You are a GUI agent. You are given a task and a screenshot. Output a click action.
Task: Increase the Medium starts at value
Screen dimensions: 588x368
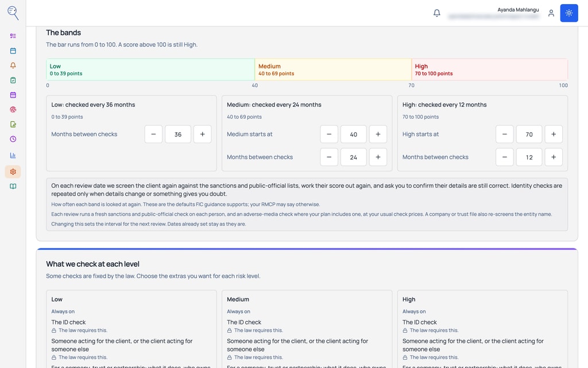tap(378, 134)
